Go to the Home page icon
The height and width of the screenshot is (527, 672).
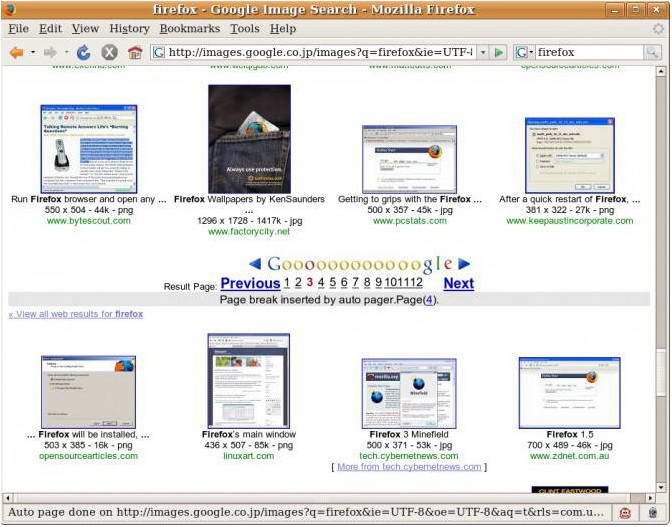click(135, 53)
